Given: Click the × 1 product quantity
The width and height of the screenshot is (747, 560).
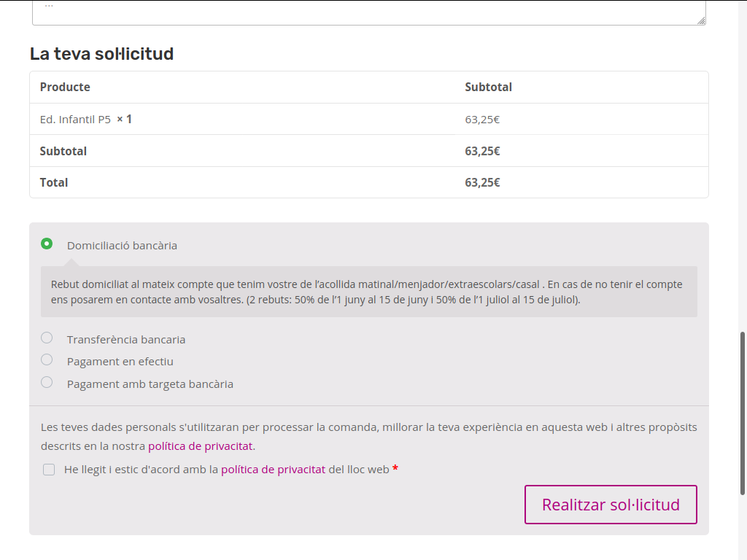Looking at the screenshot, I should [x=124, y=119].
